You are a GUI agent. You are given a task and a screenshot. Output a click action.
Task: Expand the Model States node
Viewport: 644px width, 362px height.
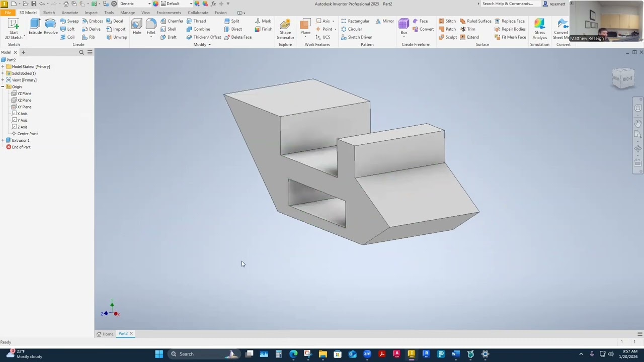pos(3,66)
